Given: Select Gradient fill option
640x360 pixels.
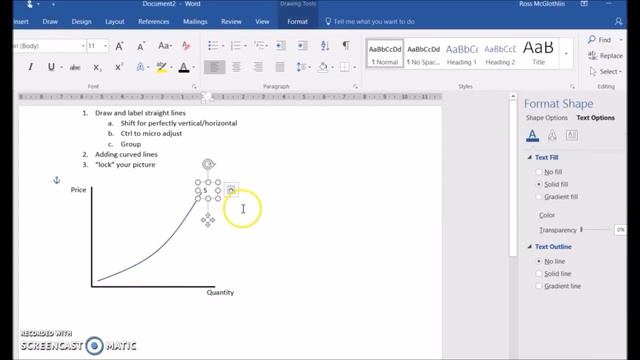Looking at the screenshot, I should 557,197.
